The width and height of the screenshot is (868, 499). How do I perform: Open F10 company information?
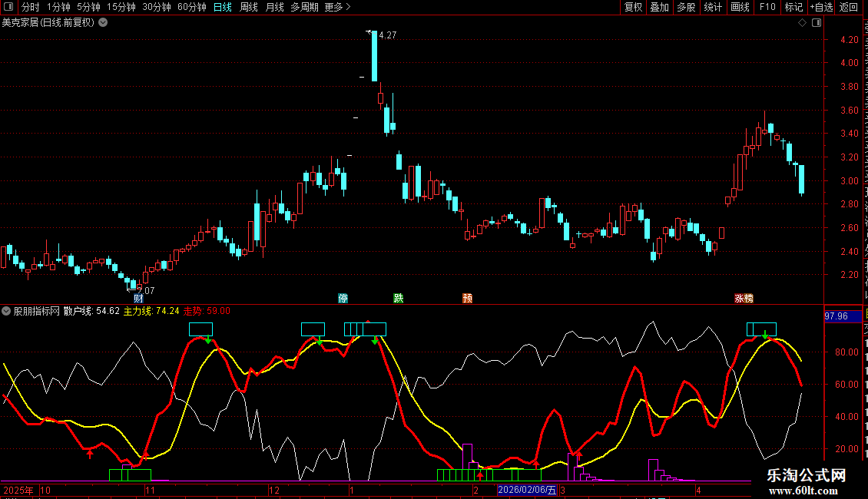[x=767, y=7]
